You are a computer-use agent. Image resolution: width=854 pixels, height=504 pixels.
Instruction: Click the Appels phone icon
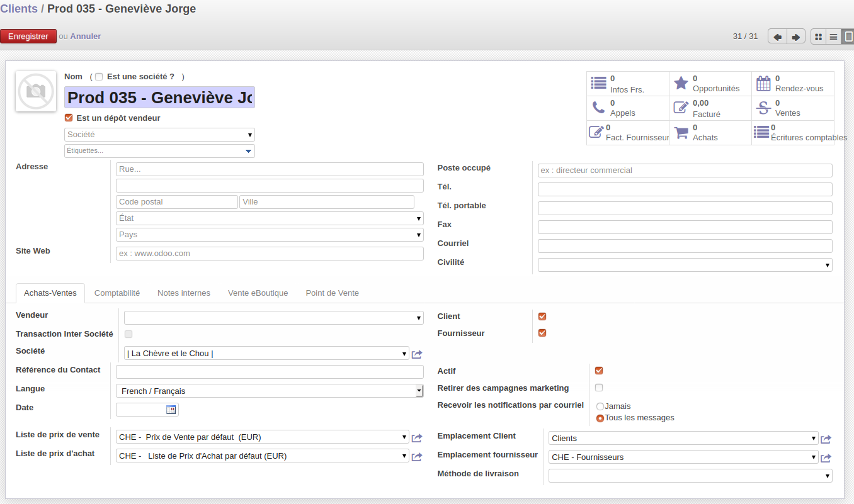click(598, 108)
